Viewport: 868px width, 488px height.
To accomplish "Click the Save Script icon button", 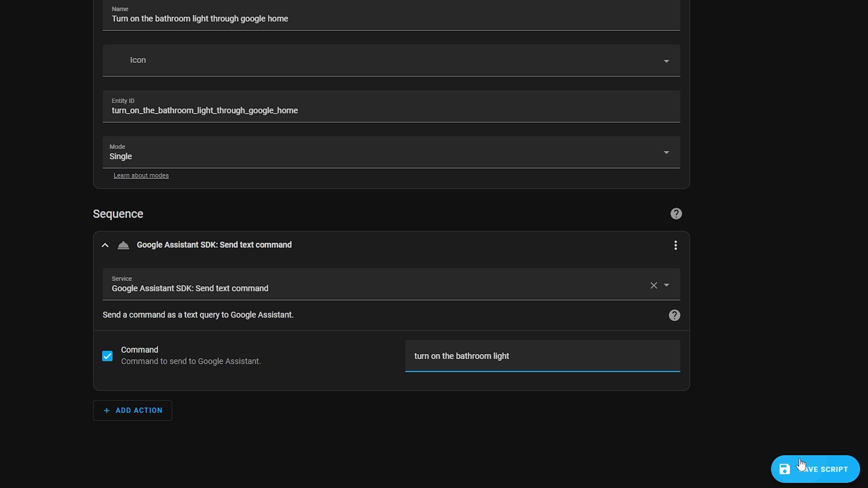I will (x=785, y=469).
